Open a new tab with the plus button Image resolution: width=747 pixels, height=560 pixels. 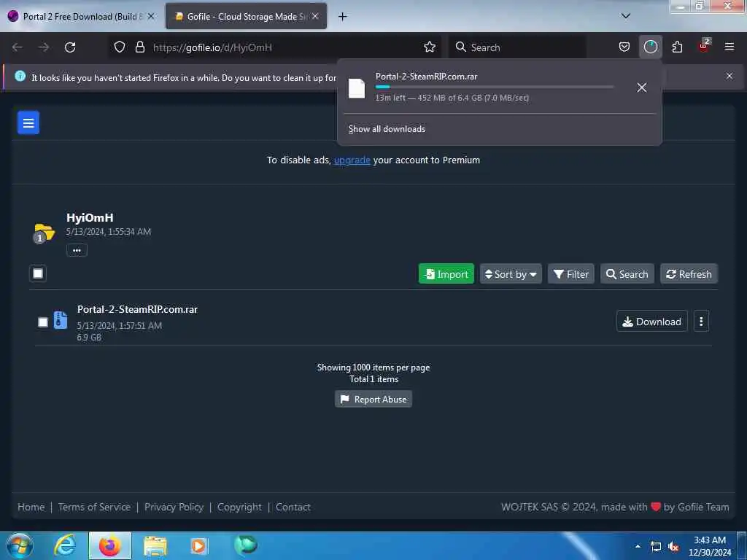click(343, 17)
